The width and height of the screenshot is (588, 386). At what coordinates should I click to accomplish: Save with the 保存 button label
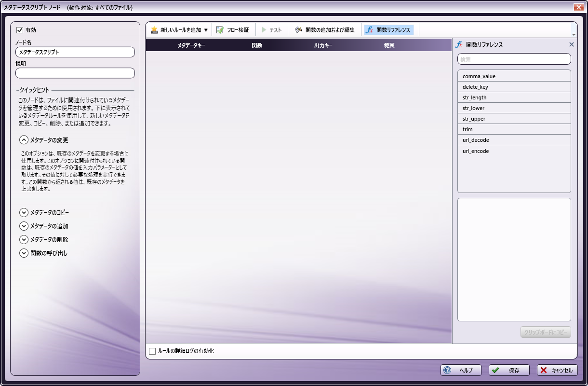click(x=514, y=371)
